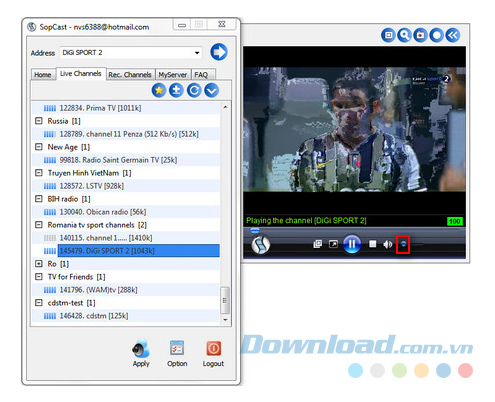The image size is (495, 402).
Task: Click the green 100 buffer indicator
Action: click(455, 221)
